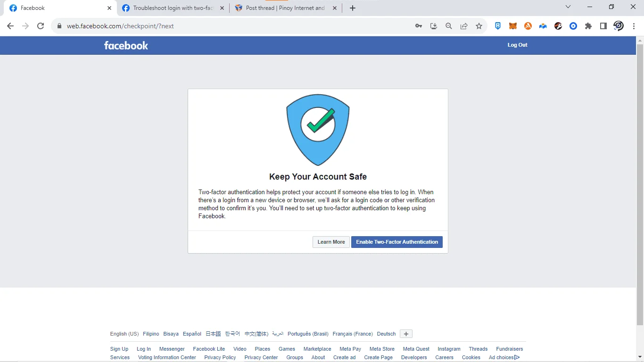Click the blue ring extension icon

coord(573,26)
